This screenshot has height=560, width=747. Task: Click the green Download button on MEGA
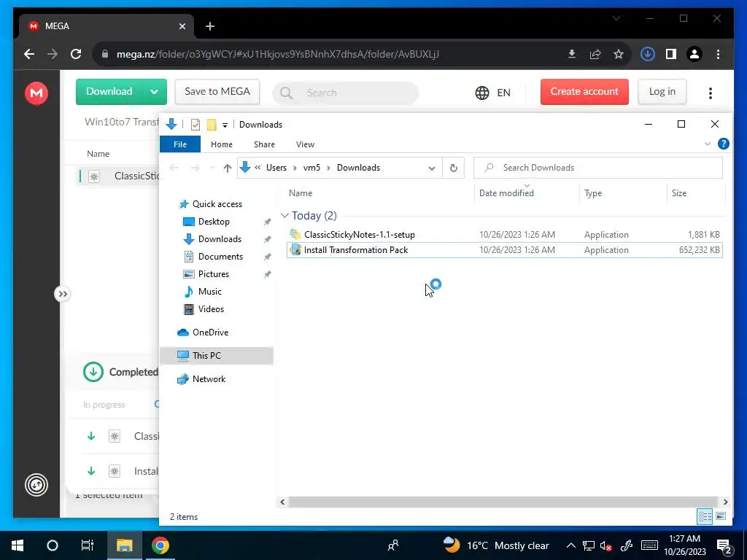tap(109, 91)
